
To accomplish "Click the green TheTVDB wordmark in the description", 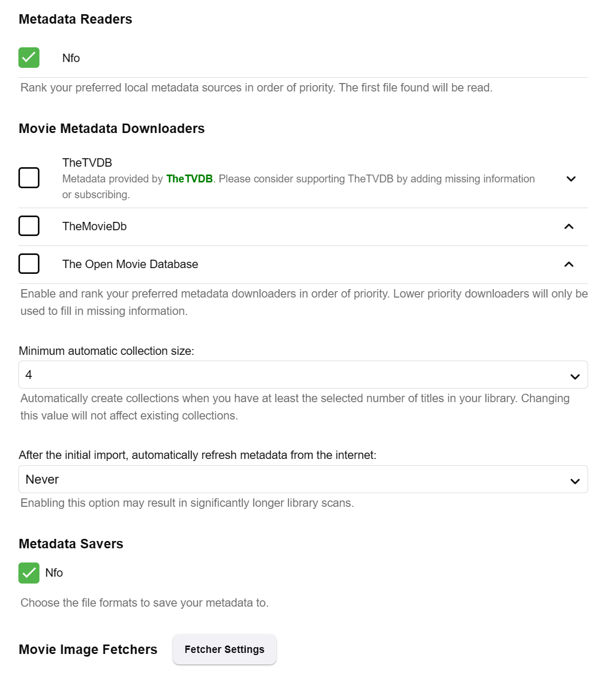I will [x=189, y=179].
